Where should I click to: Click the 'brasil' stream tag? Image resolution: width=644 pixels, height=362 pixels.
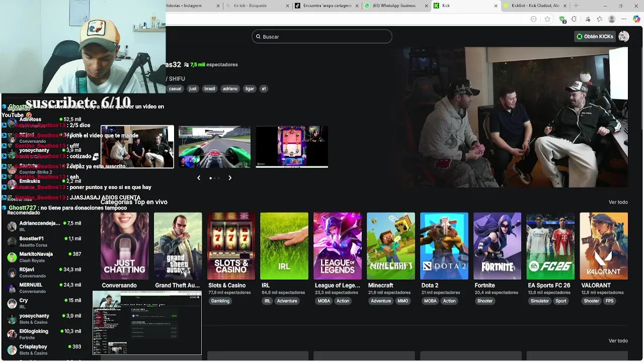[210, 88]
